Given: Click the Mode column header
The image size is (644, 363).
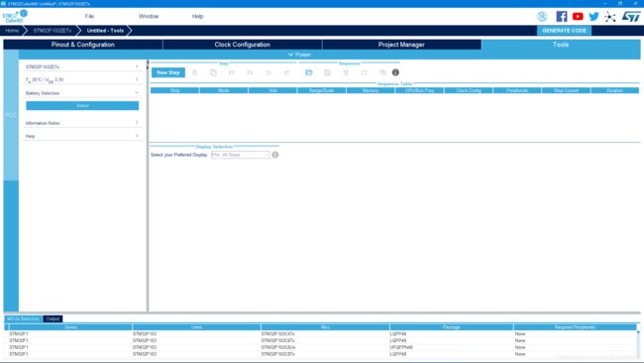Looking at the screenshot, I should (x=224, y=90).
